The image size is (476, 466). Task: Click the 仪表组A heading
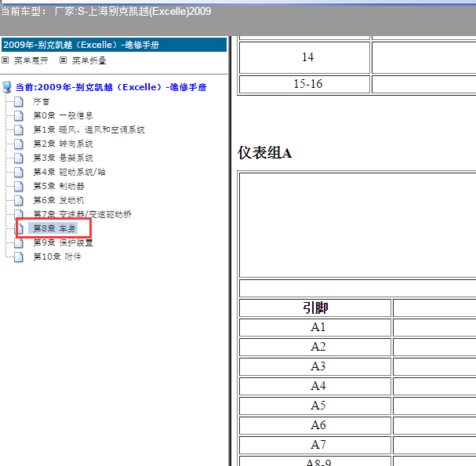[x=265, y=152]
